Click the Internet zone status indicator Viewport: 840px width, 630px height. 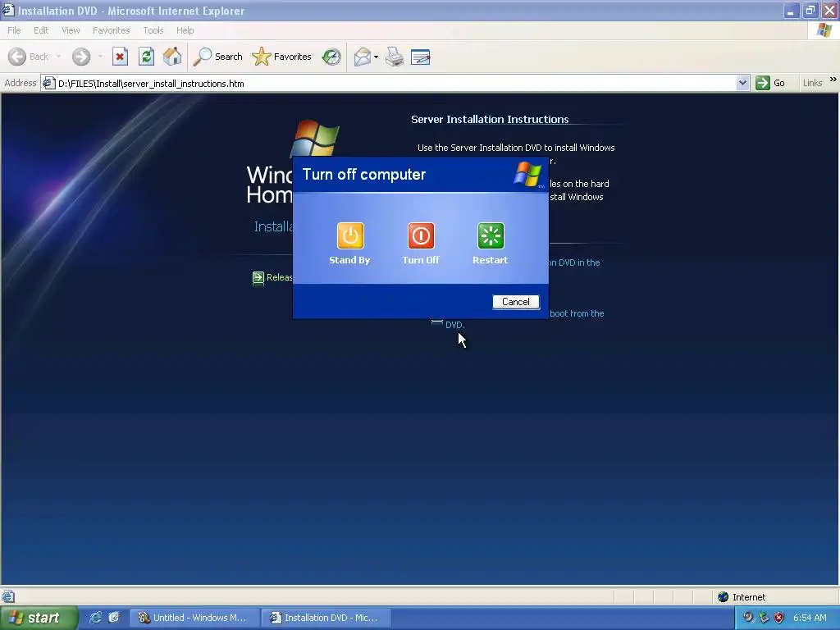[742, 597]
